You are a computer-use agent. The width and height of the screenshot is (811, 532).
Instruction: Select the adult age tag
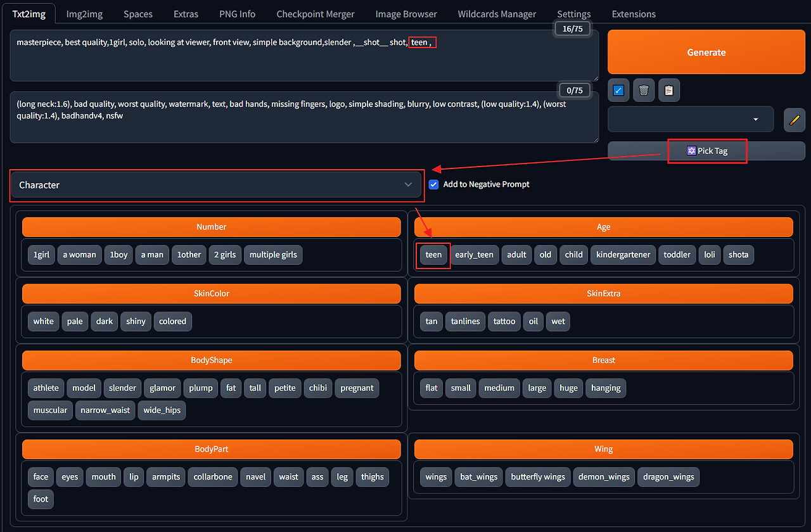516,255
